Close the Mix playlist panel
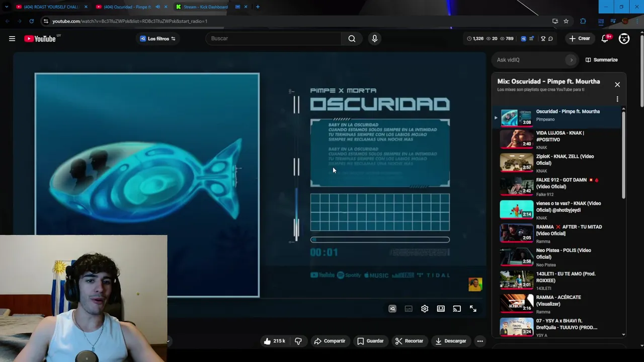This screenshot has height=362, width=644. [617, 84]
